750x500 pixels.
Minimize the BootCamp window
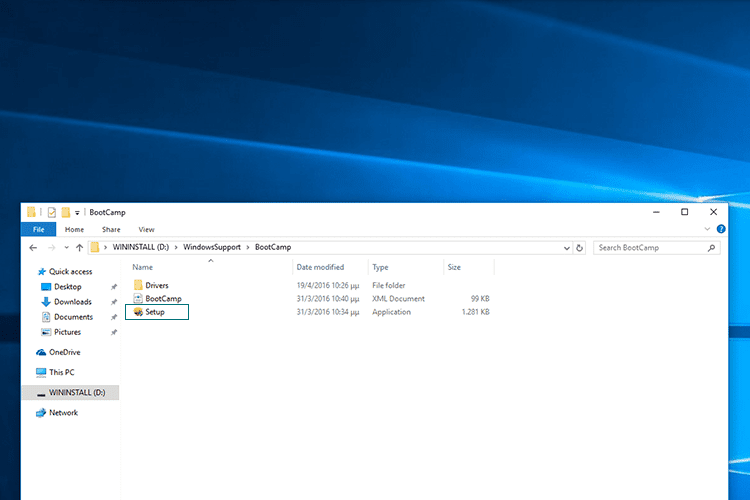pyautogui.click(x=656, y=212)
